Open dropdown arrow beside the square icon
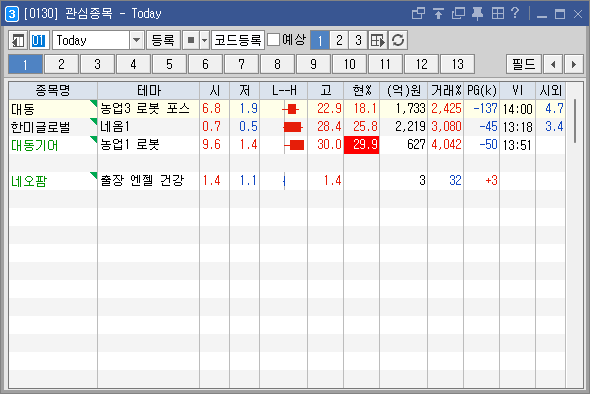This screenshot has height=394, width=590. 204,40
